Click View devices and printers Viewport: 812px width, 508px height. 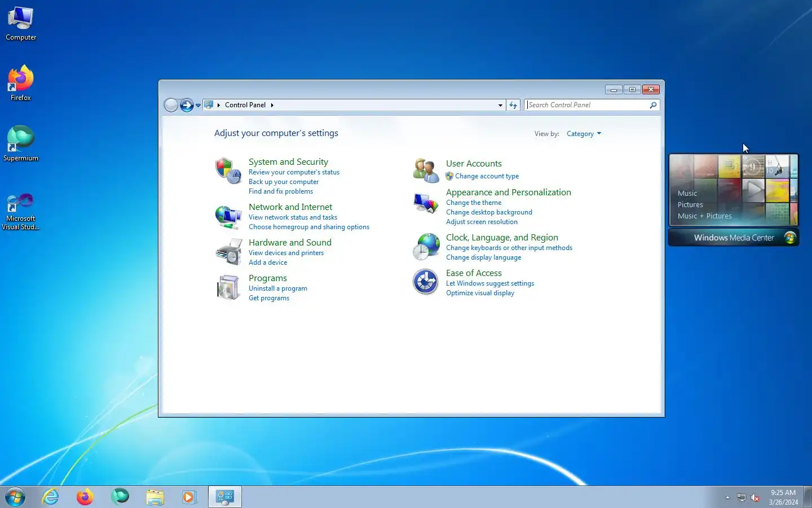pos(286,253)
